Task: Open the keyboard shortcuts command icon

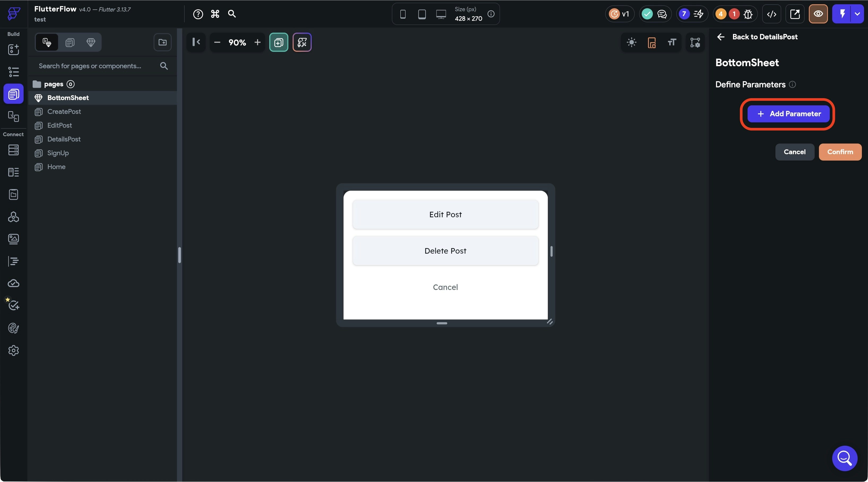Action: 215,14
